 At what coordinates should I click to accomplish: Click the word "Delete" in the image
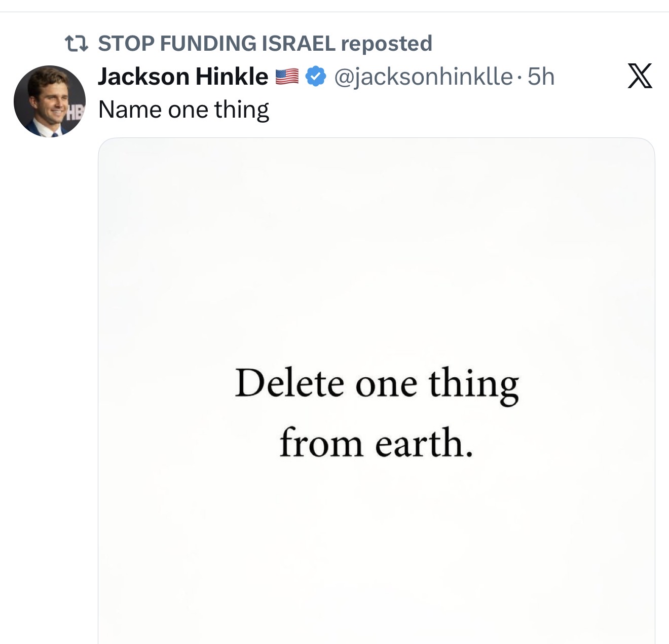289,383
